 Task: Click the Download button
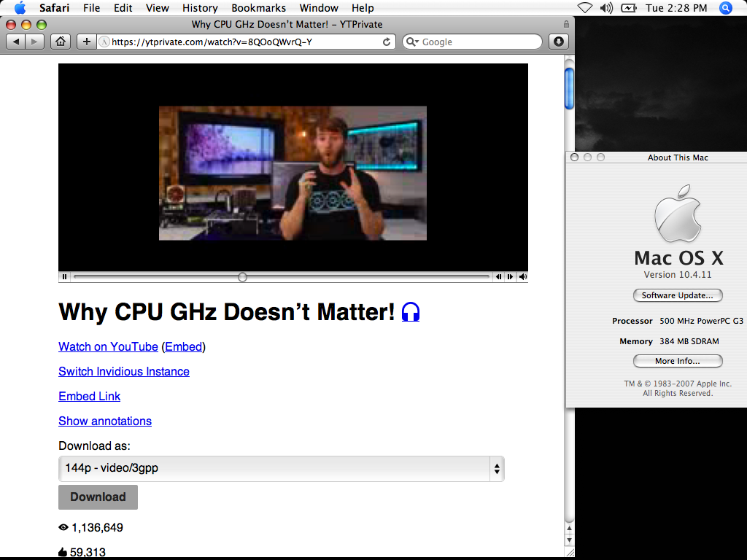tap(98, 497)
